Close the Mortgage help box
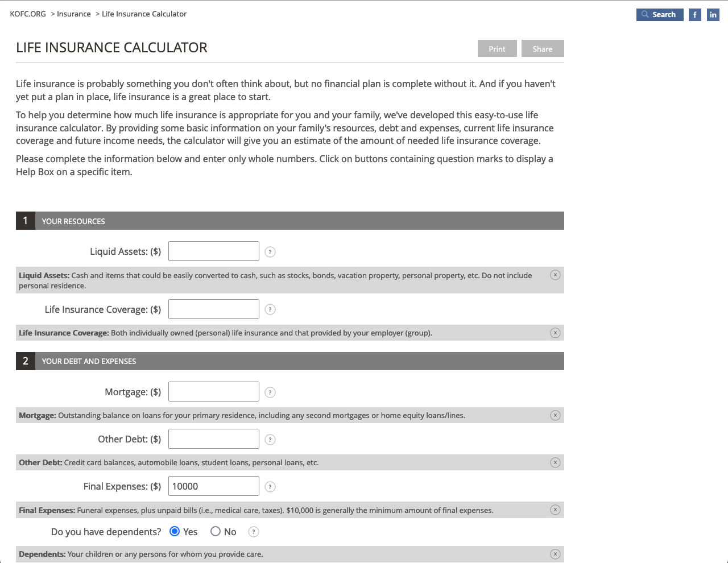This screenshot has height=563, width=728. tap(555, 415)
